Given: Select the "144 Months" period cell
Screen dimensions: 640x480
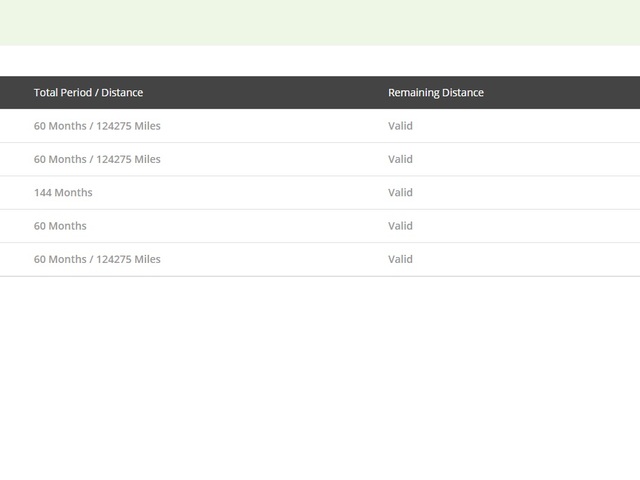Looking at the screenshot, I should (63, 193).
